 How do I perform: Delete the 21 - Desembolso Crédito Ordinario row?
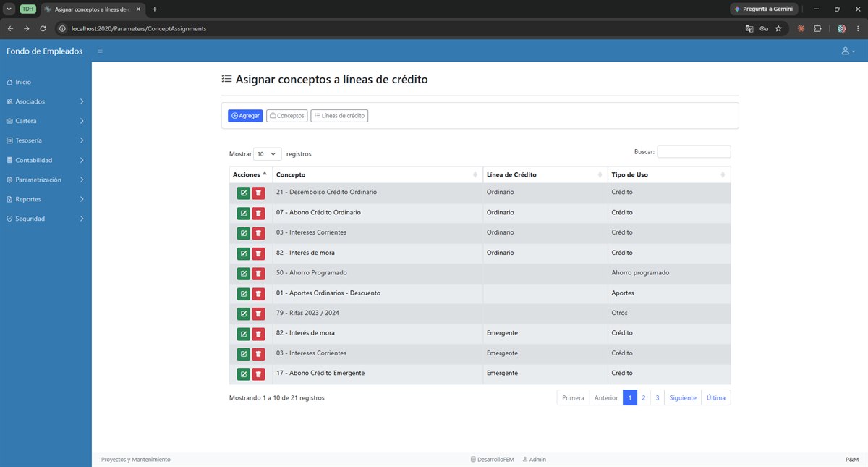pos(258,193)
